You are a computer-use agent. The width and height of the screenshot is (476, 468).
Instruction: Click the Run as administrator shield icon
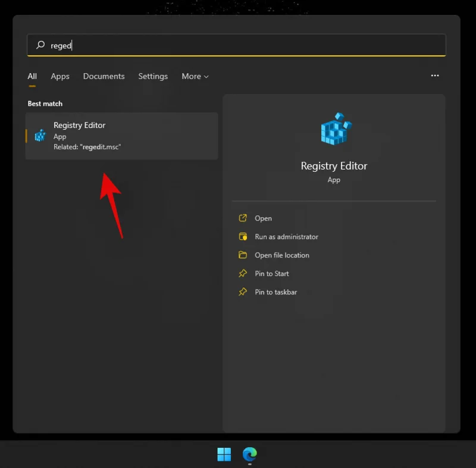pyautogui.click(x=243, y=237)
